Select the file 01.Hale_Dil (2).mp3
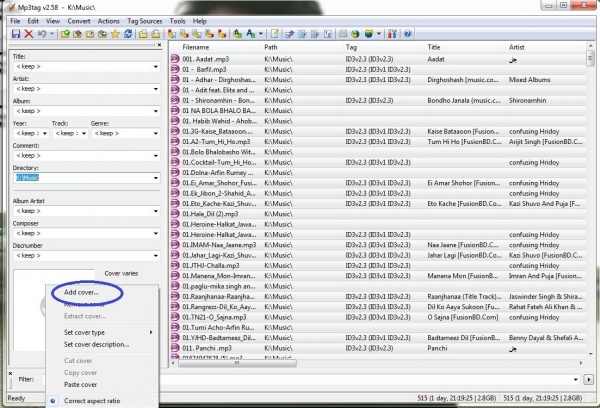 pos(210,214)
